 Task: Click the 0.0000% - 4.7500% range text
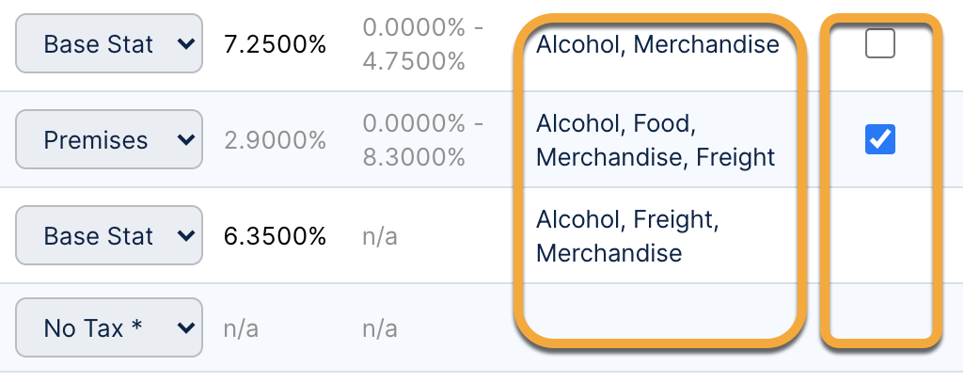tap(422, 45)
